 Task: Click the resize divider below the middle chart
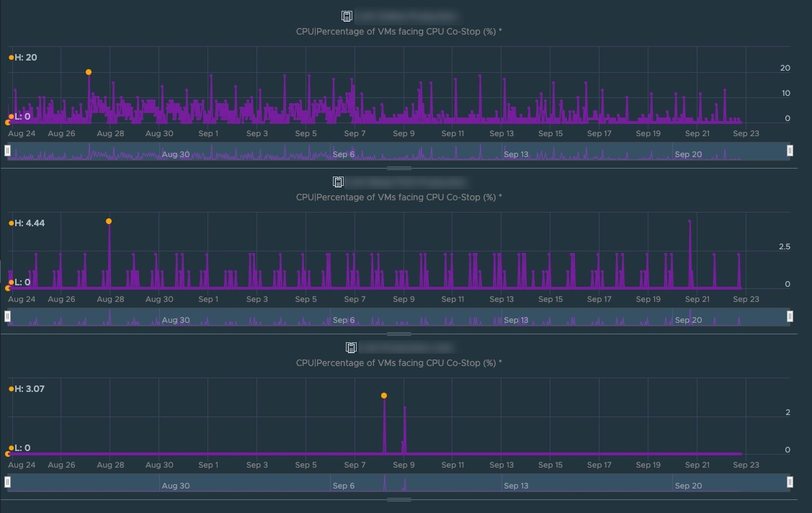coord(398,334)
